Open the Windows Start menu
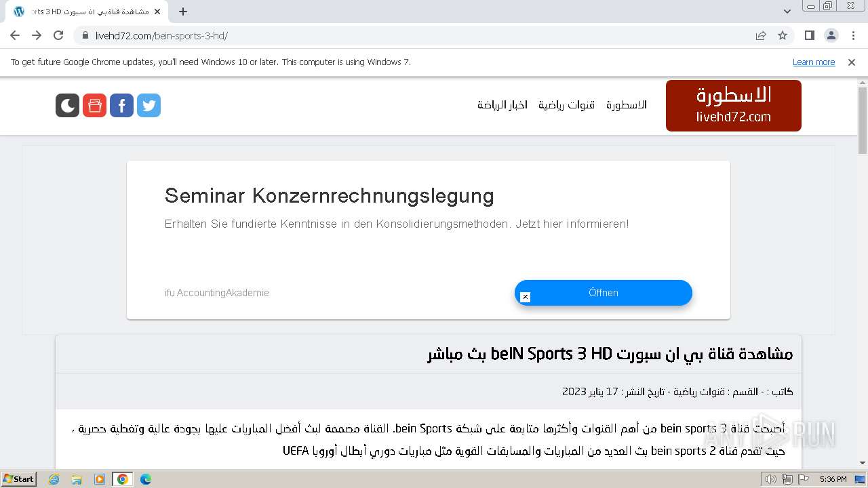 pos(18,479)
